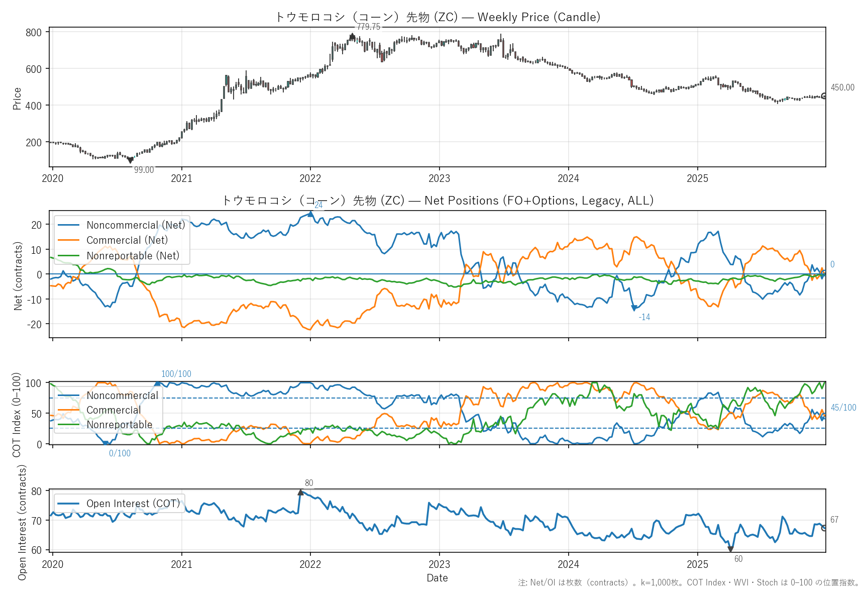Click the 779.75 price high triangle marker
Screen dimensions: 868x593
pyautogui.click(x=352, y=36)
